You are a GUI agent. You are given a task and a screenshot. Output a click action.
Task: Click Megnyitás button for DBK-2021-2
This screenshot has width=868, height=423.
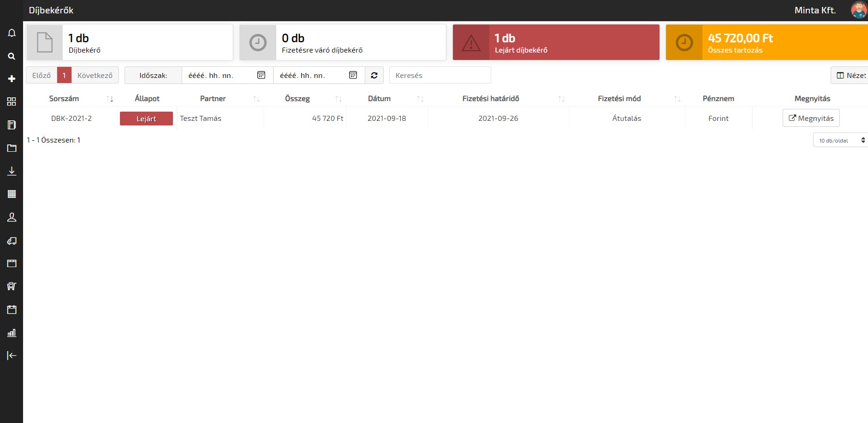(x=811, y=118)
